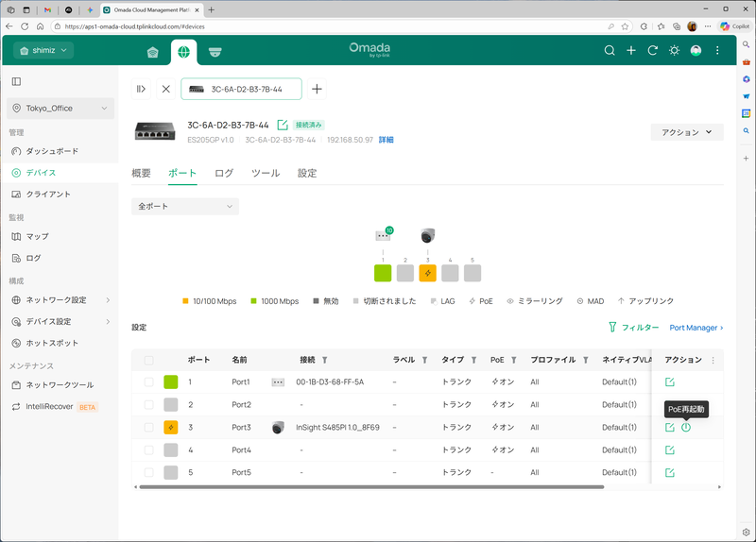Screen dimensions: 756x542
Task: Open the アクション dropdown button
Action: point(687,132)
